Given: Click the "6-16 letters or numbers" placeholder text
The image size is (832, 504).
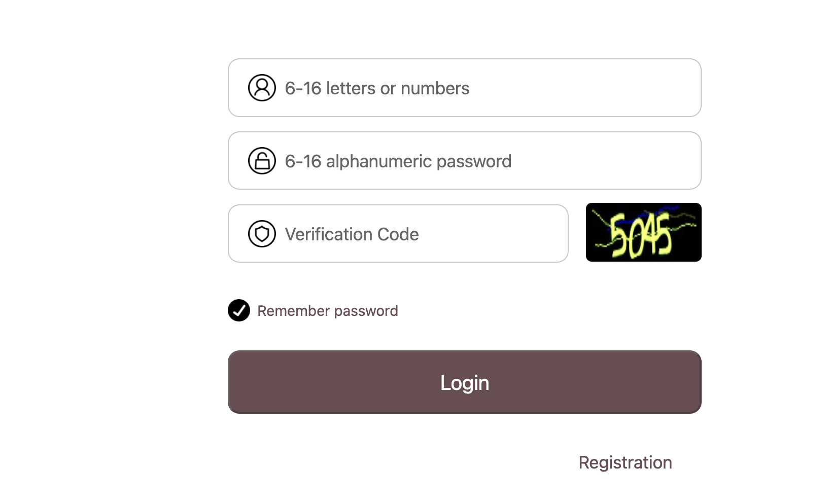Looking at the screenshot, I should click(x=377, y=88).
